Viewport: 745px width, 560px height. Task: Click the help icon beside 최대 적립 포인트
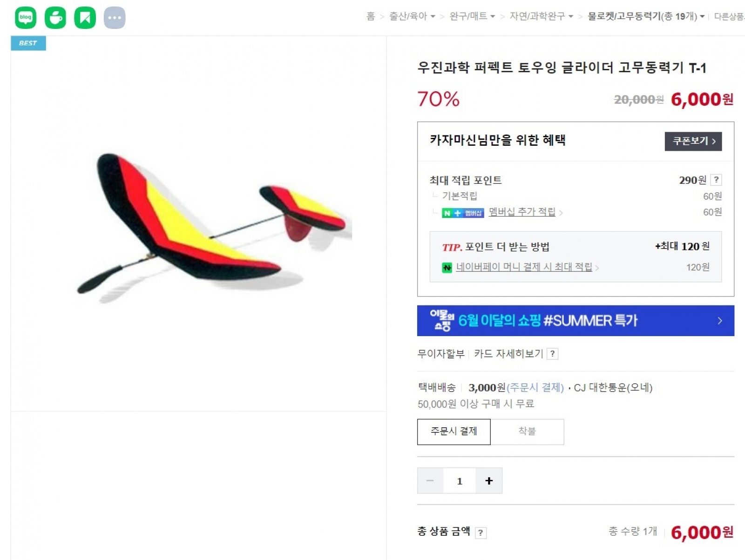pos(716,180)
